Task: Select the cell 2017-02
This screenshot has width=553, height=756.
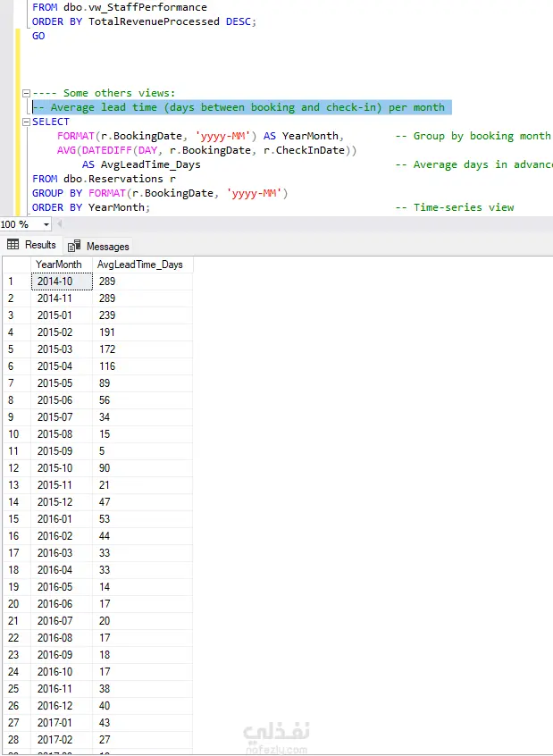Action: 62,740
